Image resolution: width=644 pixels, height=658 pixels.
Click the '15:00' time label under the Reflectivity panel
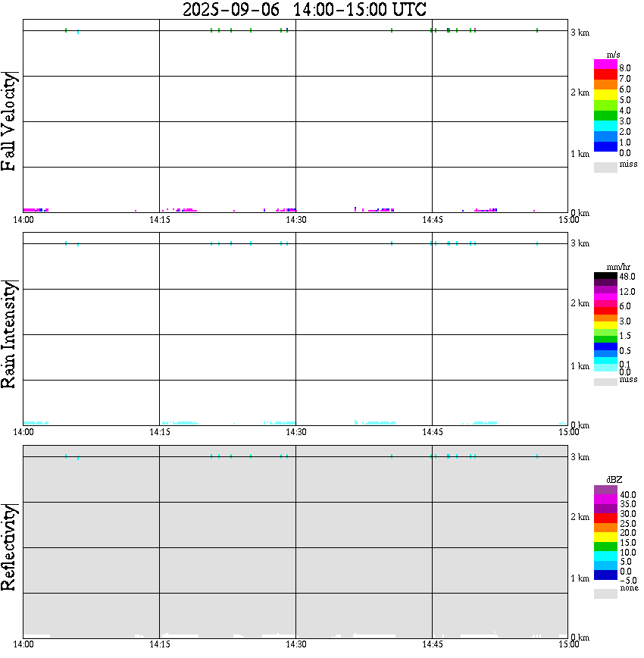tap(568, 644)
